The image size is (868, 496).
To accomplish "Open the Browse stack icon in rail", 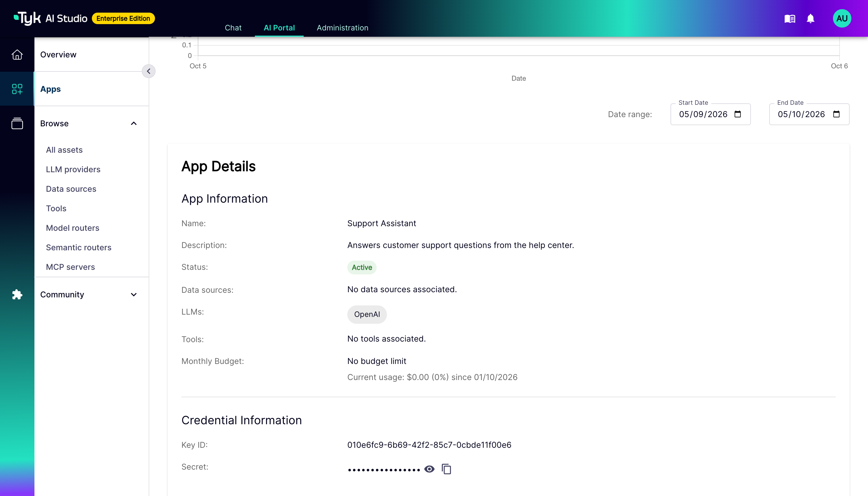I will [x=17, y=123].
